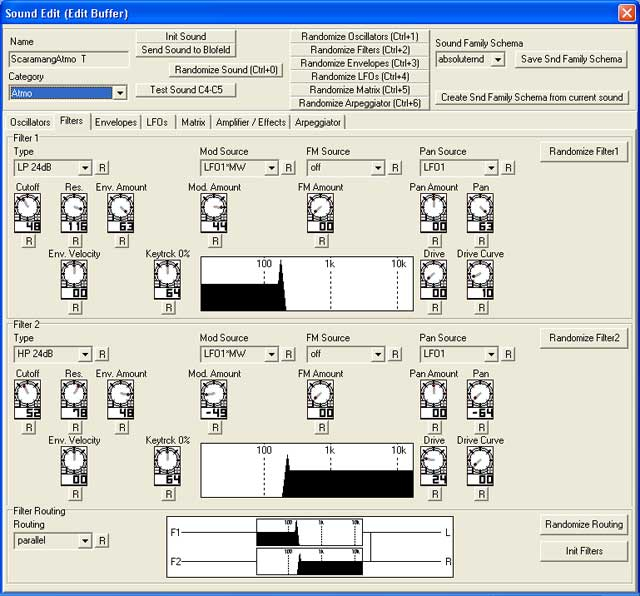Image resolution: width=640 pixels, height=596 pixels.
Task: Click R button beside Filter 1 Type dropdown
Action: [103, 167]
